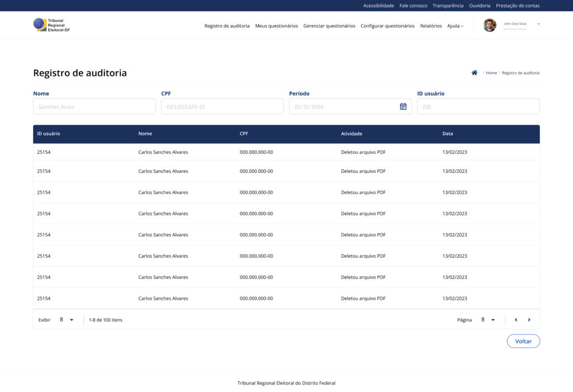Viewport: 573px width, 392px height.
Task: Focus the Nome search input field
Action: (95, 107)
